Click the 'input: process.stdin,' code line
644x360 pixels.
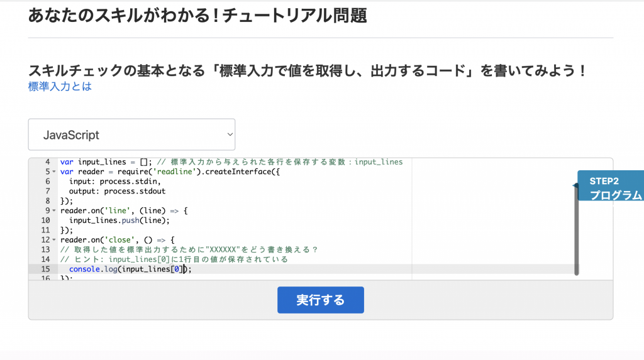tap(114, 182)
